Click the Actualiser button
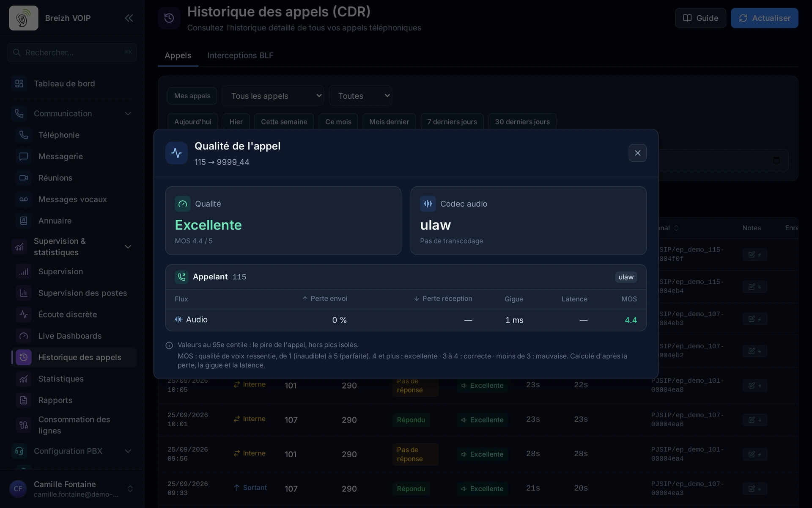This screenshot has height=508, width=812. point(764,18)
